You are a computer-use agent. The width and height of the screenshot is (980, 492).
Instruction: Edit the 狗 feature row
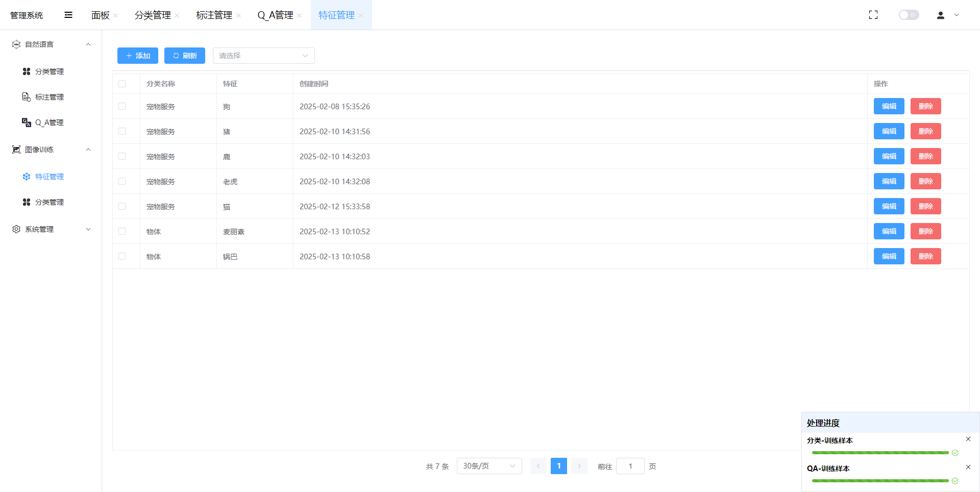889,106
